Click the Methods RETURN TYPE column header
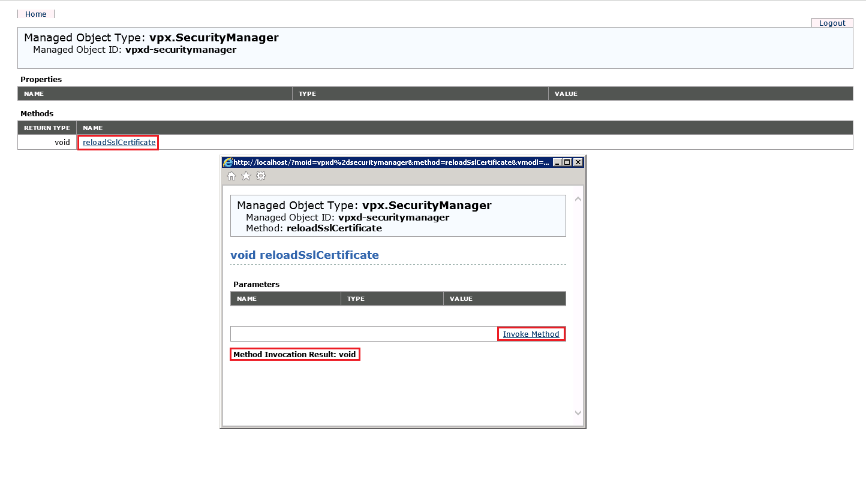The height and width of the screenshot is (504, 866). point(47,128)
